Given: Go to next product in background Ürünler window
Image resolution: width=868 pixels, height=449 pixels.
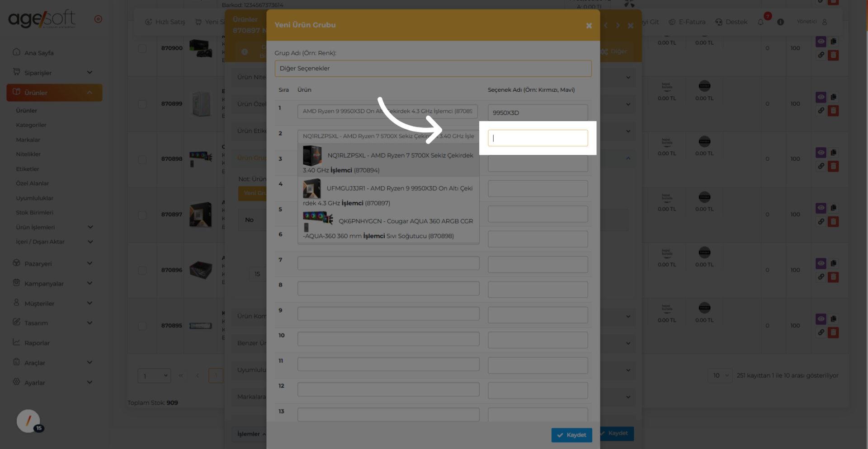Looking at the screenshot, I should 618,26.
